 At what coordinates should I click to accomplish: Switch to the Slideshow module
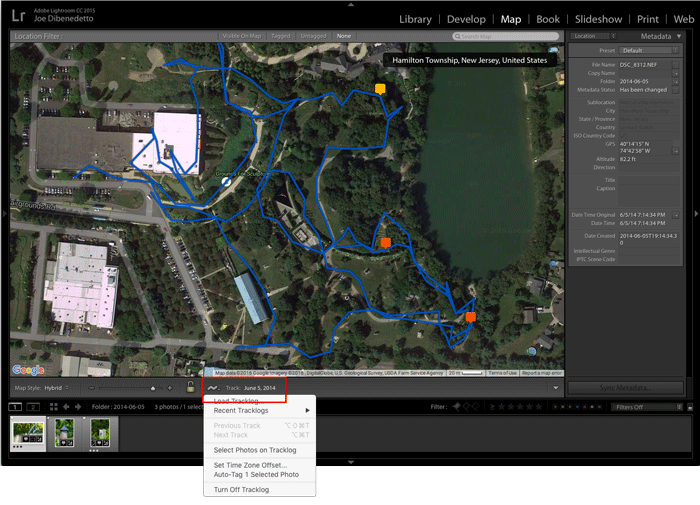598,19
